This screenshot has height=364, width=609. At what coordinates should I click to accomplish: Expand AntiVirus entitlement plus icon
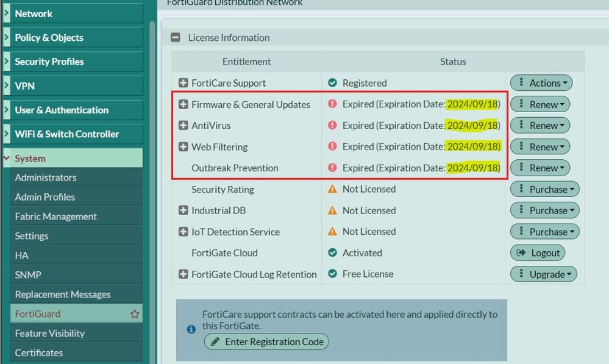pyautogui.click(x=183, y=126)
